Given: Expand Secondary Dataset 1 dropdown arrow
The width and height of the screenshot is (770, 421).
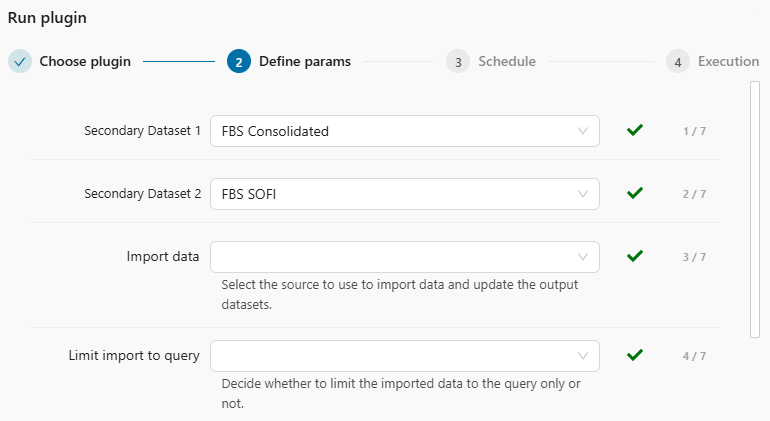Looking at the screenshot, I should tap(583, 131).
